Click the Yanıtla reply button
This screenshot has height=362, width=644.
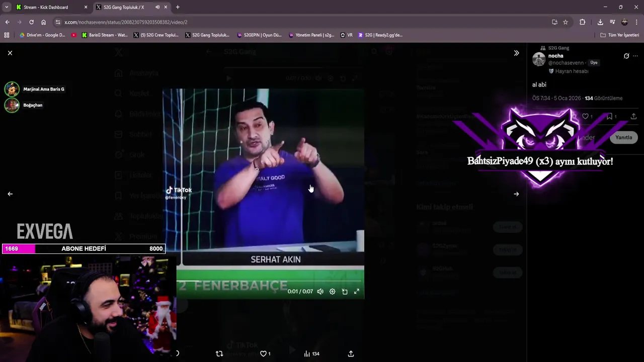click(624, 137)
